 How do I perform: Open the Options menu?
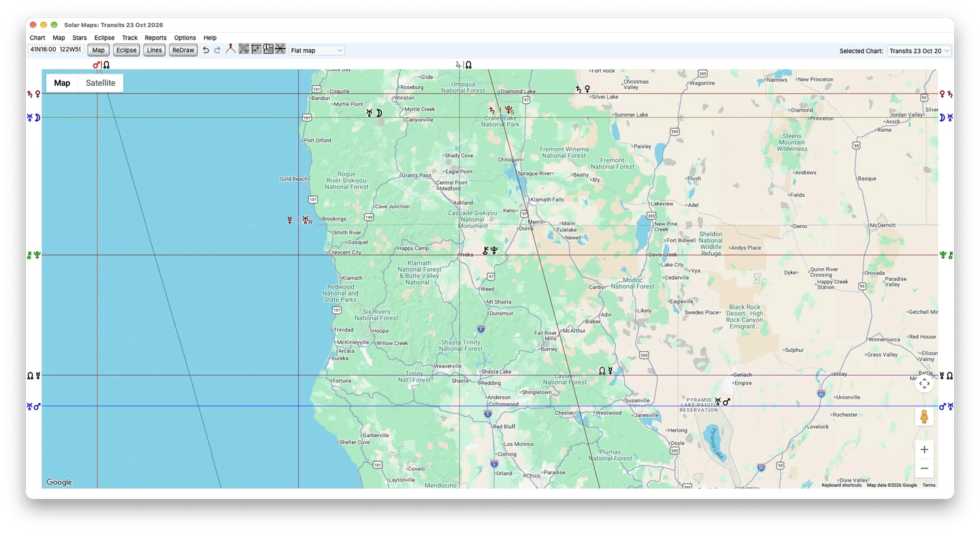pyautogui.click(x=185, y=38)
